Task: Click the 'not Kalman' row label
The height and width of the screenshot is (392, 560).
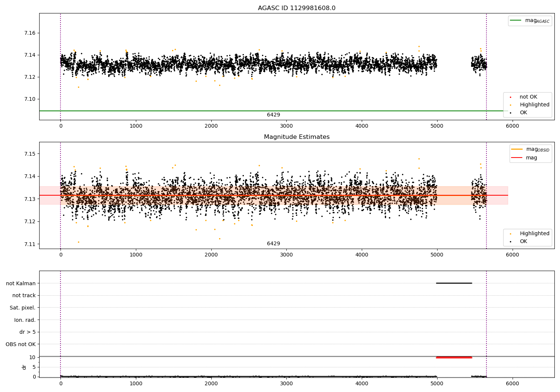Action: point(21,283)
